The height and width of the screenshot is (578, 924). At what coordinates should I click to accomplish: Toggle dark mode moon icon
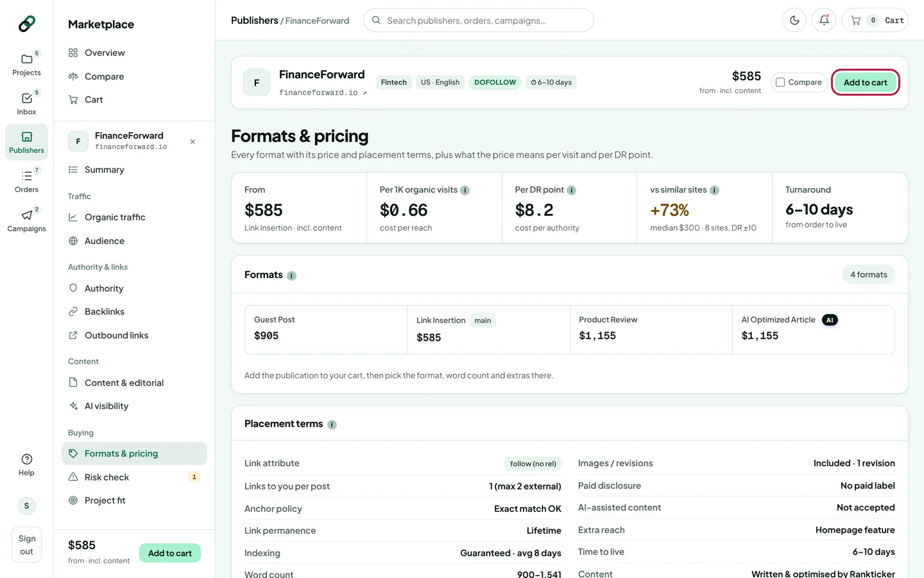(794, 21)
